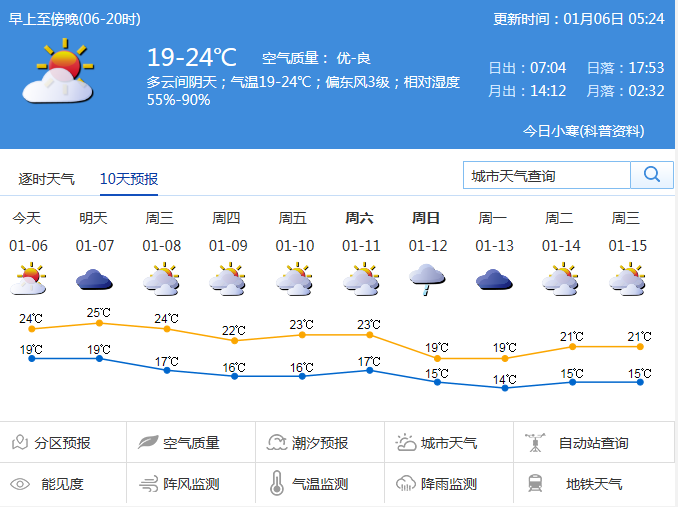This screenshot has width=678, height=507.
Task: Click the 阵风监测 wind icon
Action: pyautogui.click(x=148, y=484)
